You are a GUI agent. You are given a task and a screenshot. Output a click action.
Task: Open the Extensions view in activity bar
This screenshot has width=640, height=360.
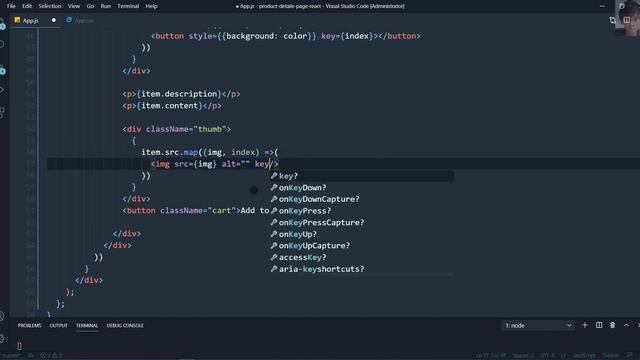click(x=2, y=112)
